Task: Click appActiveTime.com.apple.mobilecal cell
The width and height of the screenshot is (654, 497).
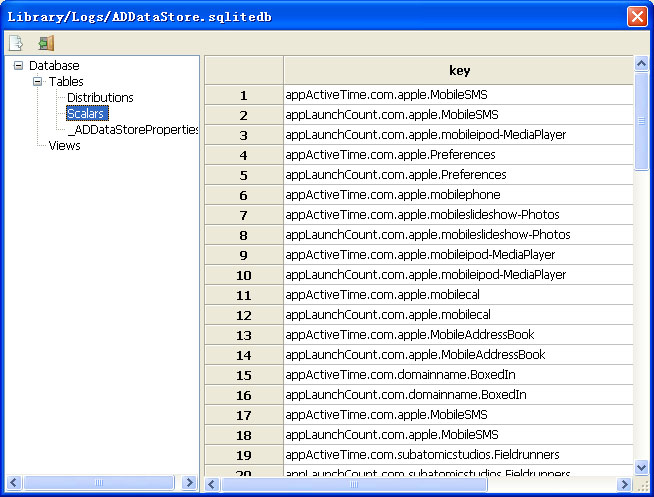Action: (458, 295)
